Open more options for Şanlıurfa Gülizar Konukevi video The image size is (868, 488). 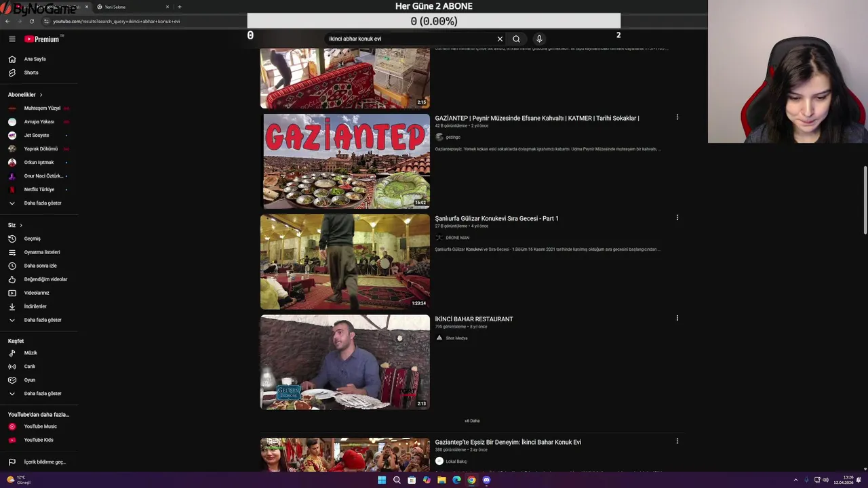coord(677,218)
